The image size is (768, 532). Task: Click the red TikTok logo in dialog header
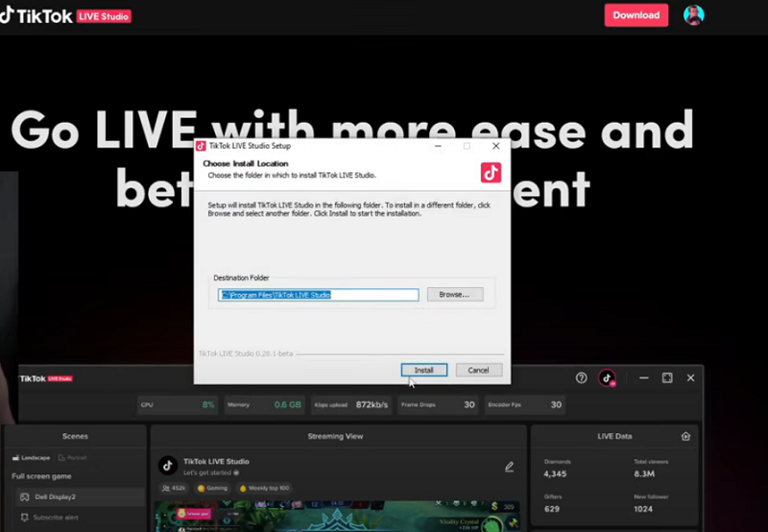(x=491, y=173)
